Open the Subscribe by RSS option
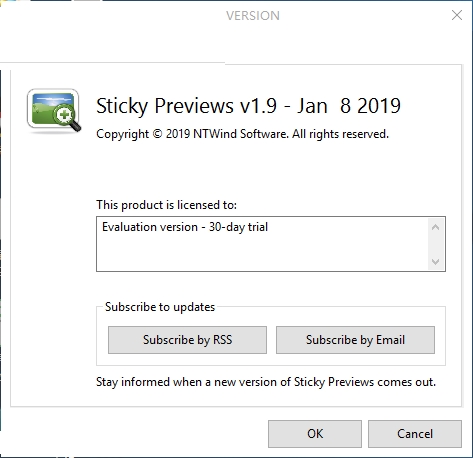473x458 pixels. point(187,340)
